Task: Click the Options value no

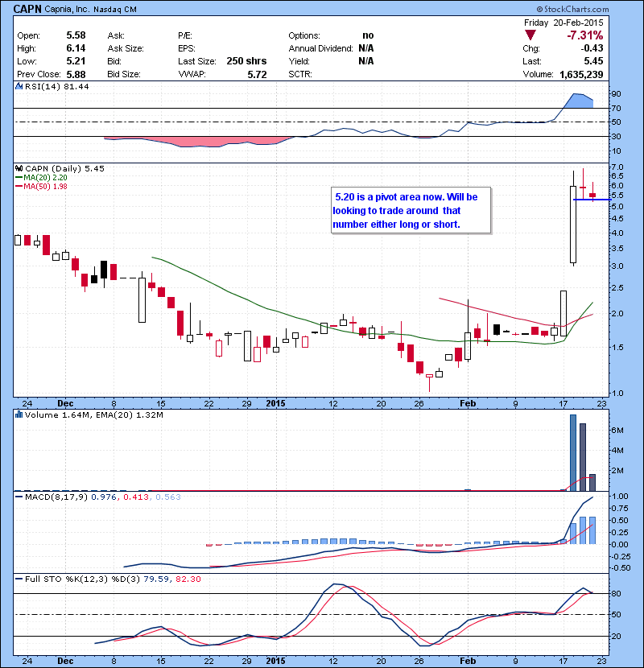Action: point(368,35)
